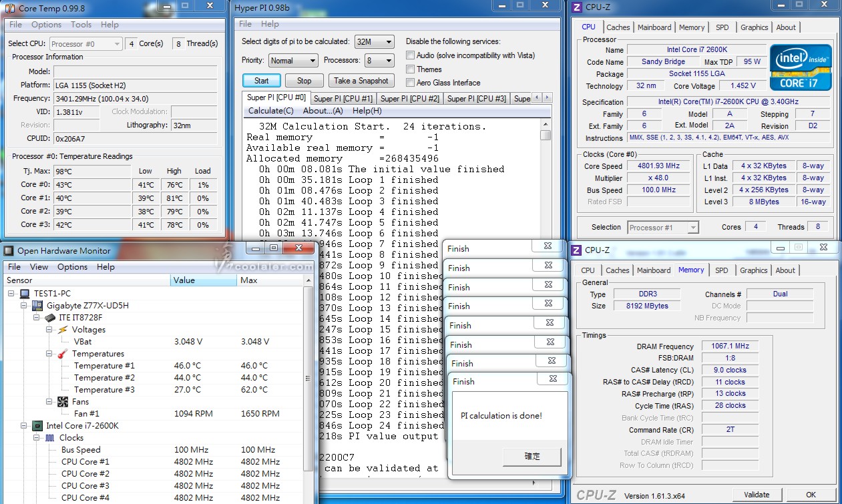The width and height of the screenshot is (842, 504).
Task: Open the Calculate(C) menu in Super PI
Action: point(271,111)
